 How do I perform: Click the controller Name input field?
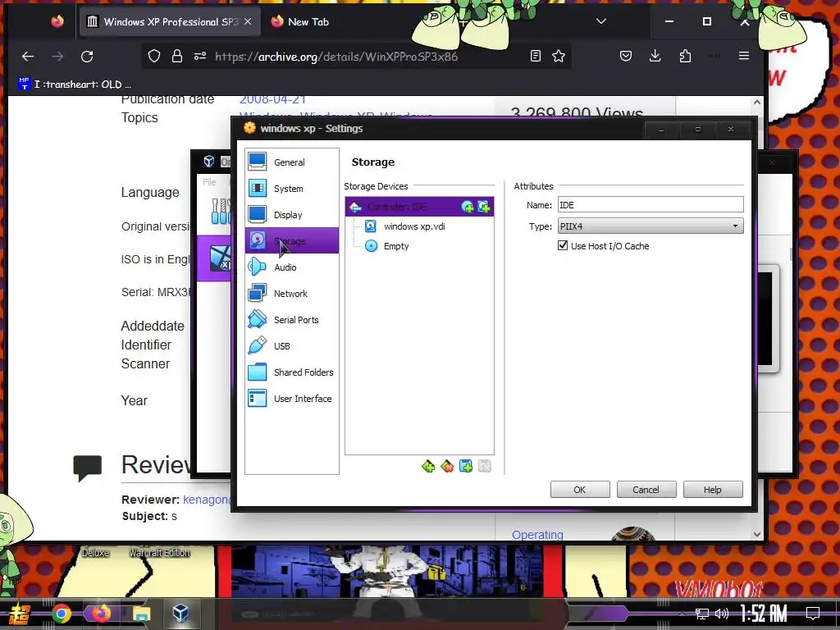[651, 204]
